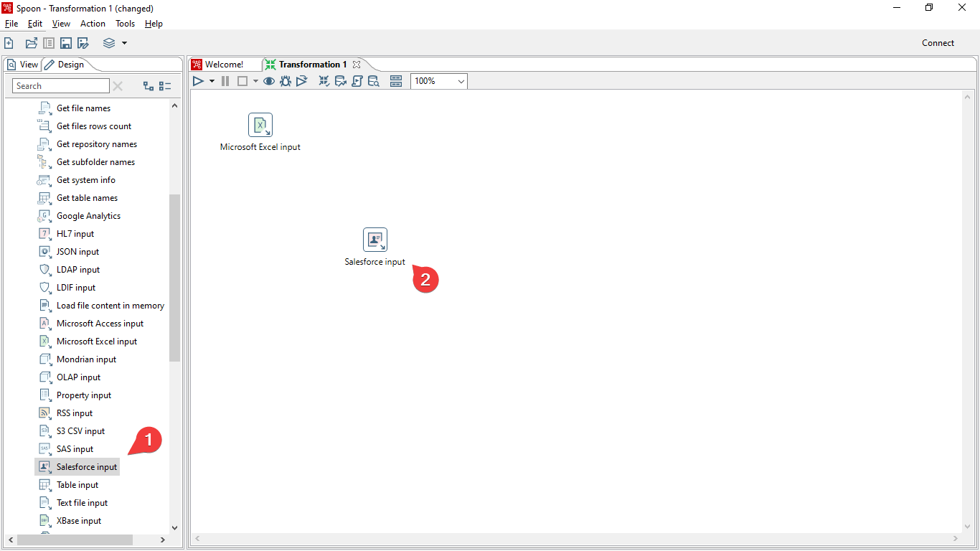The width and height of the screenshot is (980, 551).
Task: Open the Tools menu
Action: tap(126, 24)
